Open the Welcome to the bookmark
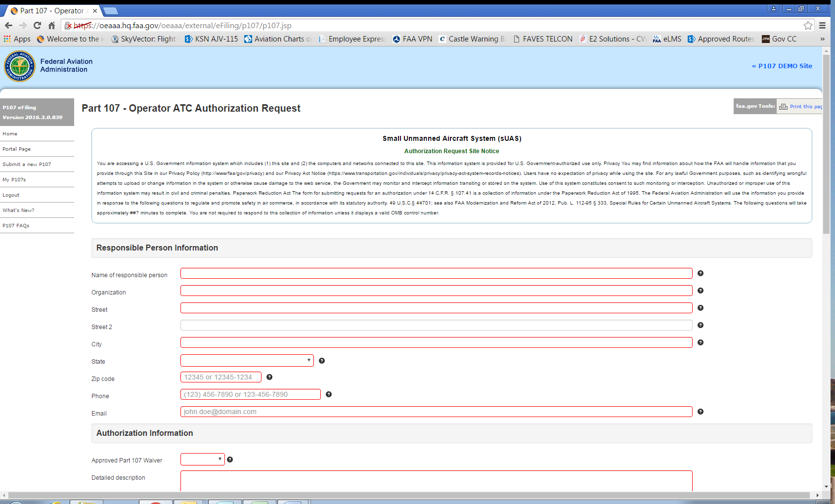Image resolution: width=835 pixels, height=504 pixels. click(71, 39)
